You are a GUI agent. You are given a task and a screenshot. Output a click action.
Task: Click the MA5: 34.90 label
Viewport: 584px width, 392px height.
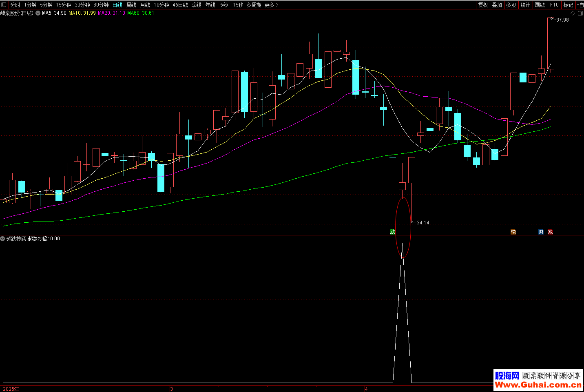pos(54,13)
